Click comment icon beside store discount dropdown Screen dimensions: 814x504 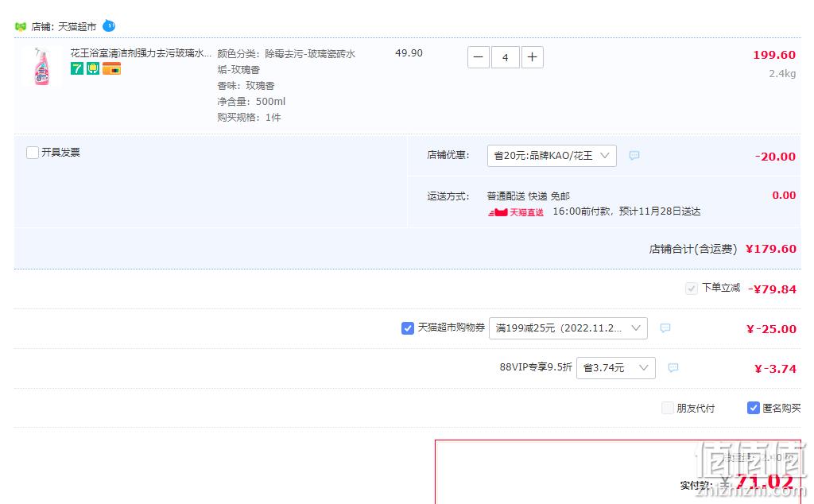(x=634, y=155)
